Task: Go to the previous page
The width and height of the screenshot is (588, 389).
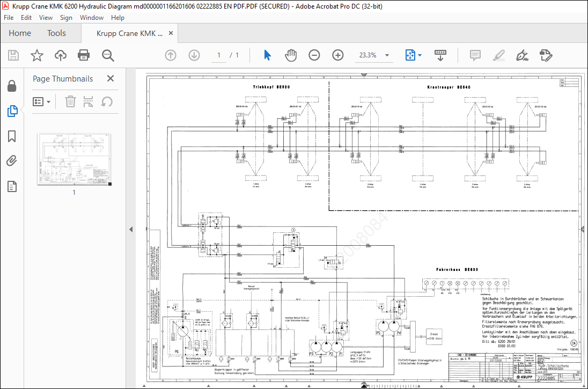Action: coord(171,55)
